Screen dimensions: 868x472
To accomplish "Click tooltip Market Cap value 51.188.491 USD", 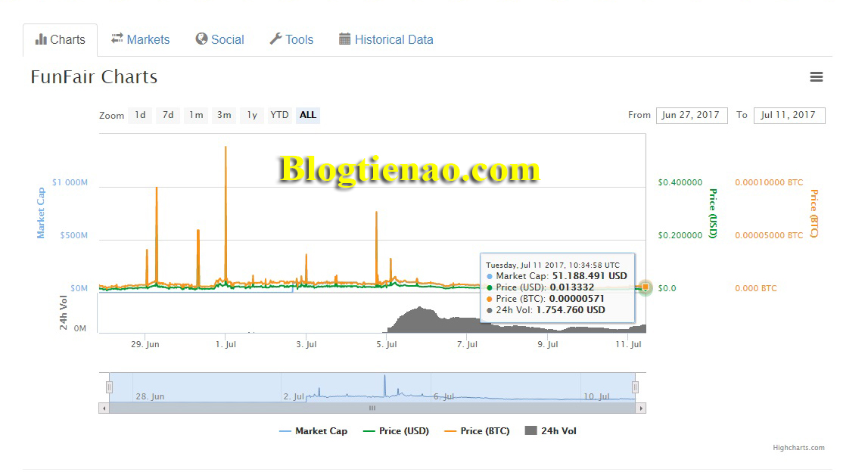I will [590, 275].
